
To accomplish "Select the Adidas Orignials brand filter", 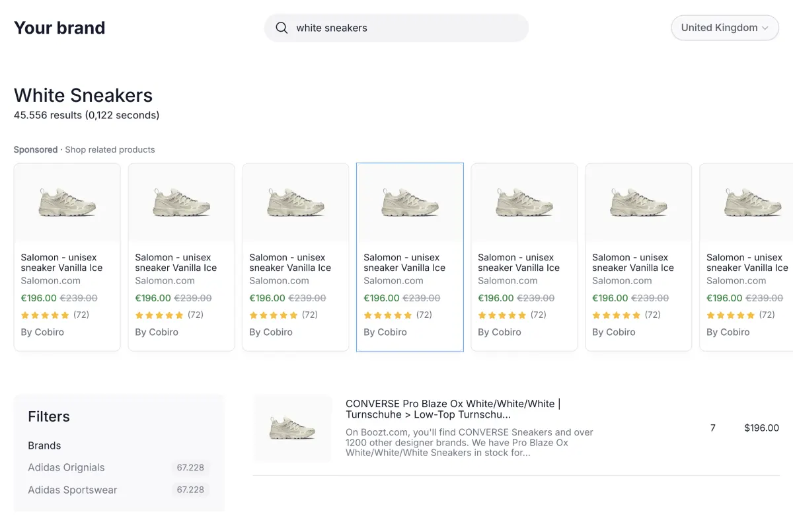I will click(66, 467).
